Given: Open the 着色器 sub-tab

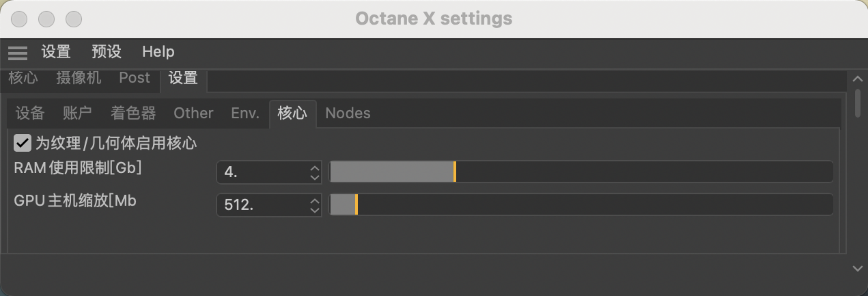Looking at the screenshot, I should pos(133,113).
